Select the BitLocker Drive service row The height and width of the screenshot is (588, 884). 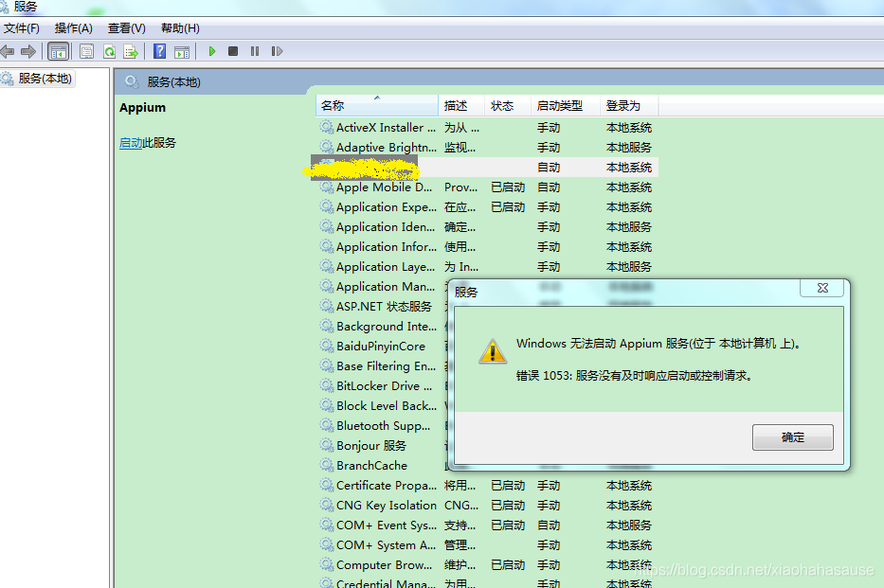click(x=382, y=386)
